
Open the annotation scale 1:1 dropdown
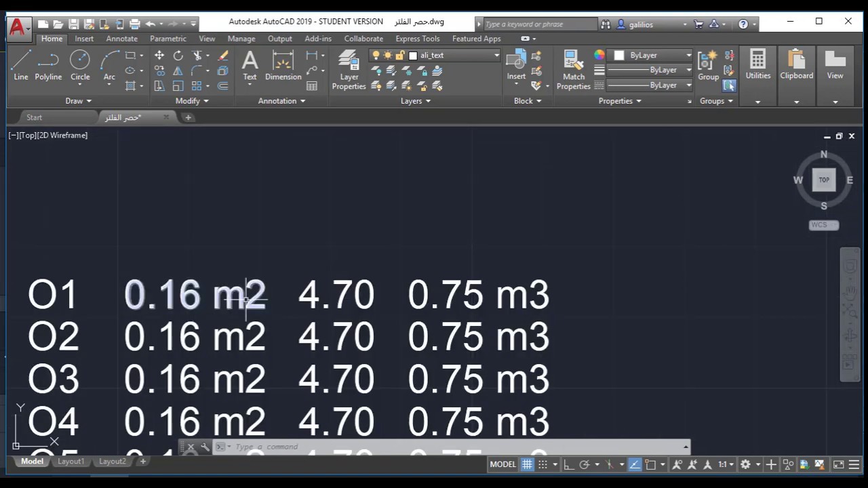tap(726, 464)
